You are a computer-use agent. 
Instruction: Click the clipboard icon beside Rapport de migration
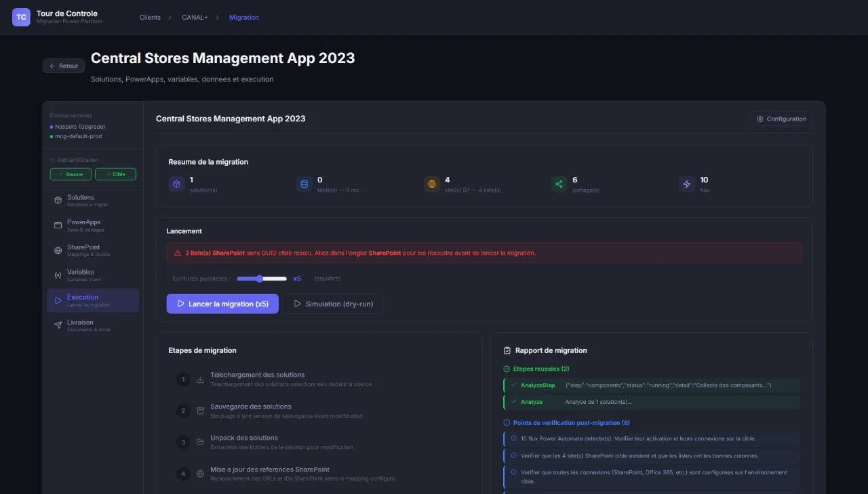[507, 350]
